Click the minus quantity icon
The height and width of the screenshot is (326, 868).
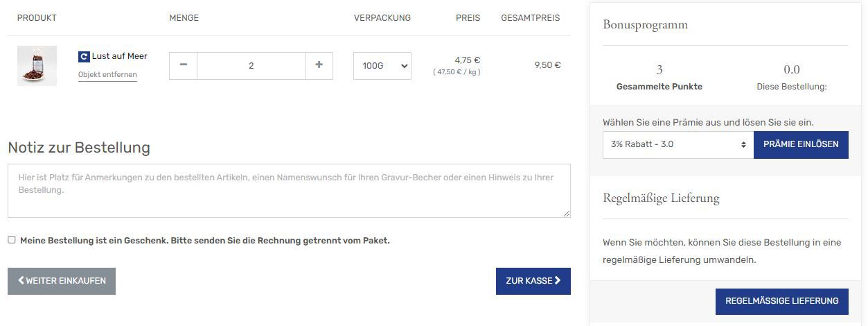click(x=184, y=65)
